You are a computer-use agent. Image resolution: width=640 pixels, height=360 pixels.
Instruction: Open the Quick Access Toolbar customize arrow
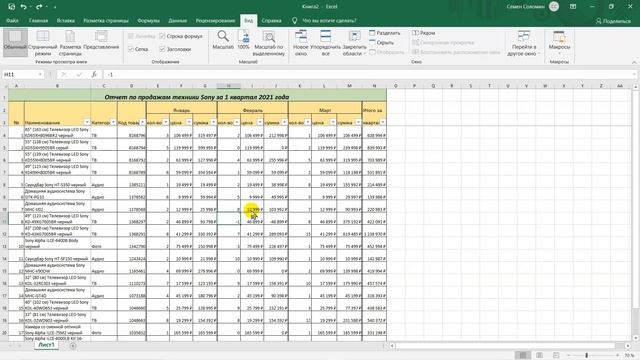tap(55, 7)
